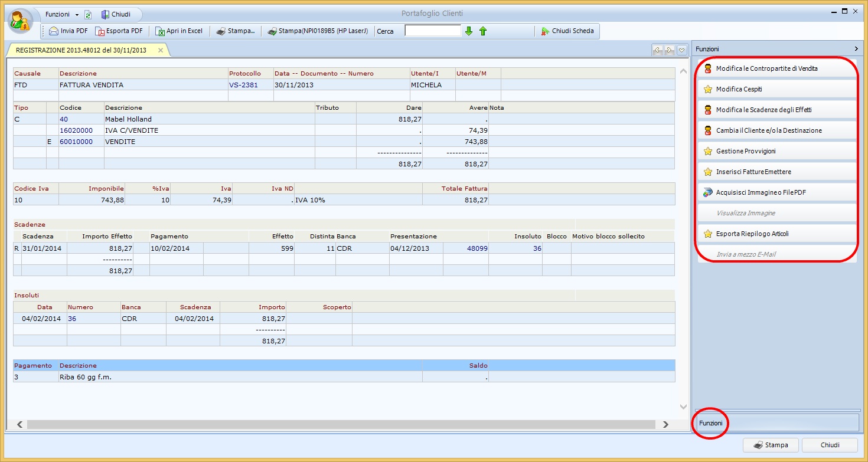
Task: Click the Chiudi Scheda toolbar icon
Action: pyautogui.click(x=545, y=31)
